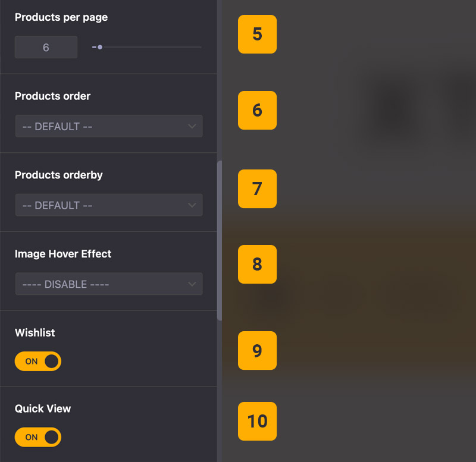Click the Products per page slider handle
This screenshot has width=476, height=462.
click(x=100, y=47)
